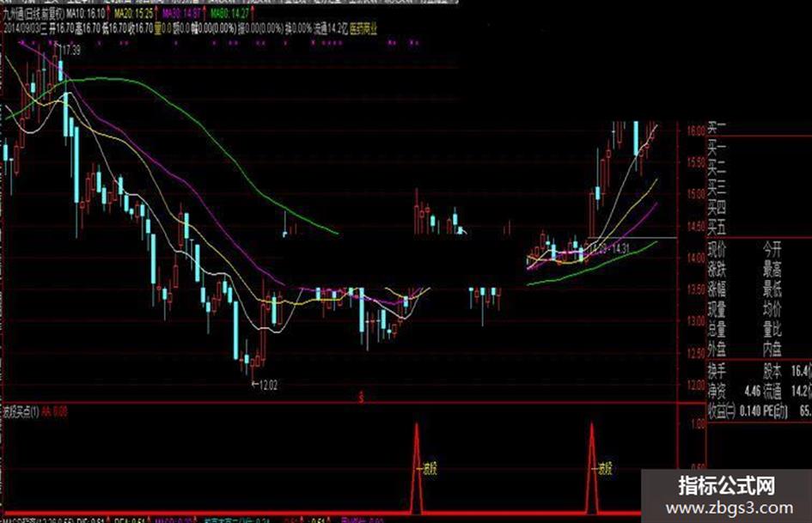Click the 最高 field label
812x523 pixels.
772,270
